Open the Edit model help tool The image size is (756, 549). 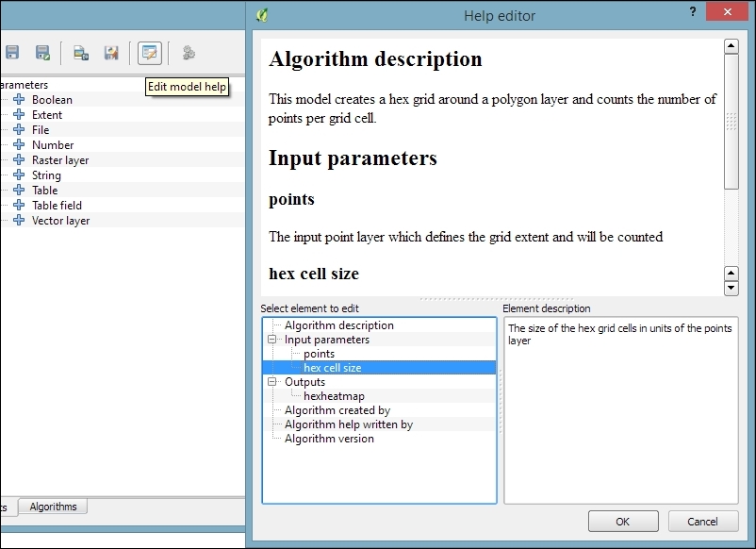click(150, 53)
